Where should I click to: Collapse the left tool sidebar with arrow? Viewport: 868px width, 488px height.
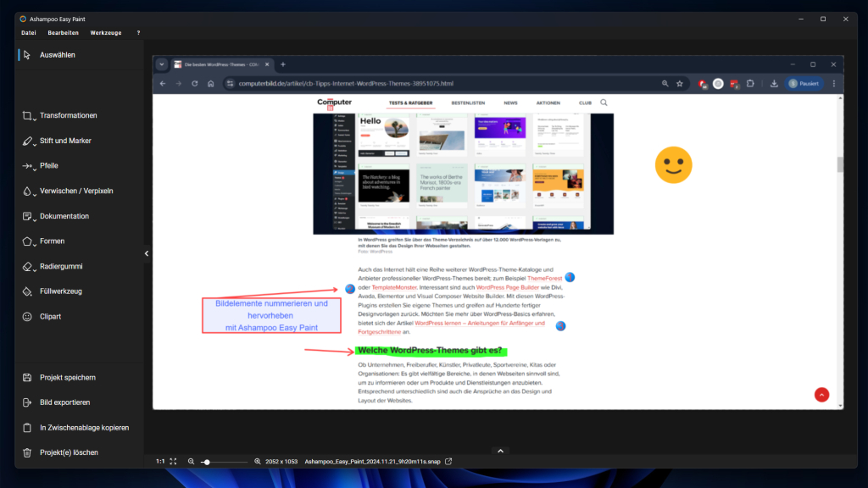147,253
